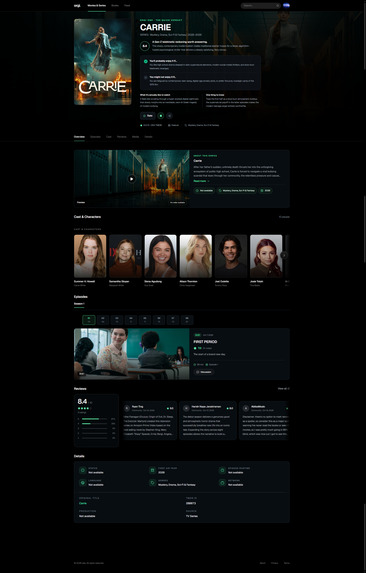
Task: Play the trailer preview video
Action: point(131,179)
